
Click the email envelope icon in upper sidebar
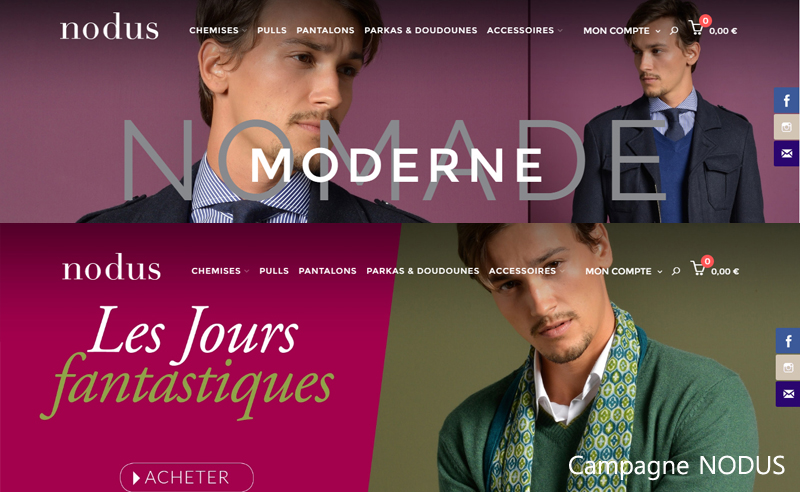(786, 153)
